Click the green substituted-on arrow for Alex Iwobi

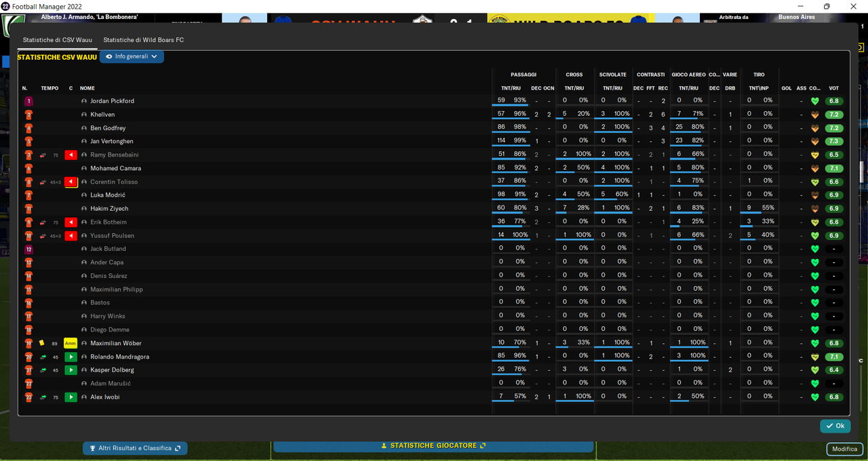[71, 397]
